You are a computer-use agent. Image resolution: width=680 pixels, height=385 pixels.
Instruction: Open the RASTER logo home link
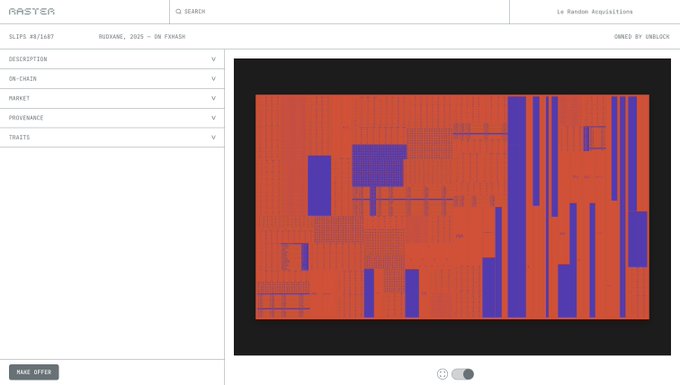click(x=32, y=11)
